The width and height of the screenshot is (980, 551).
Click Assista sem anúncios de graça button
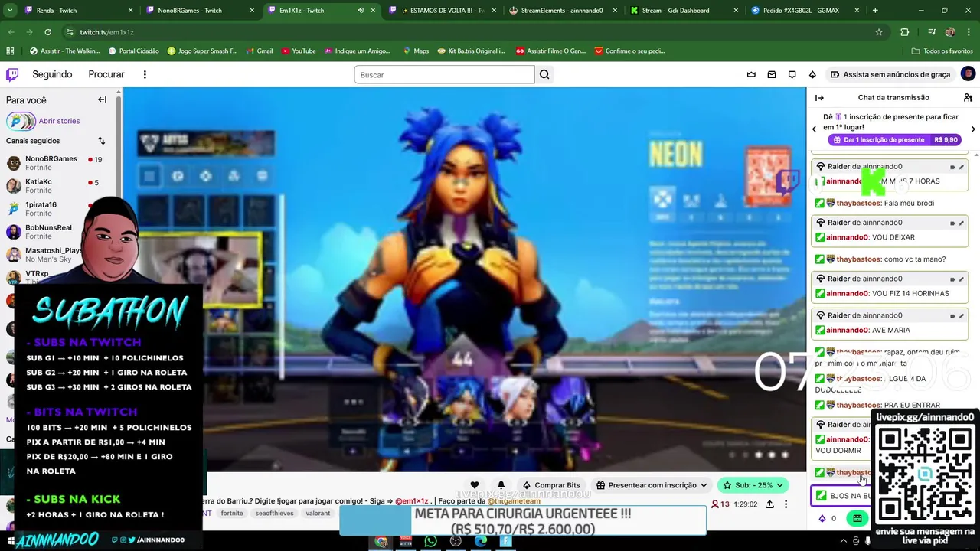click(890, 74)
